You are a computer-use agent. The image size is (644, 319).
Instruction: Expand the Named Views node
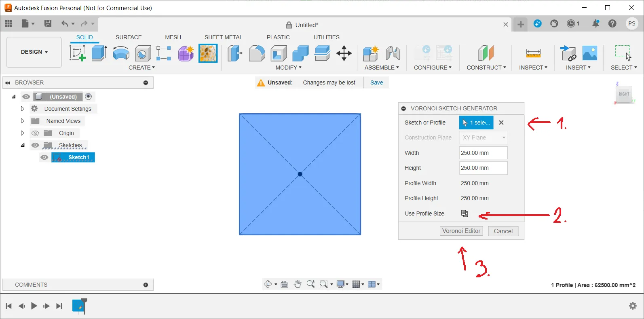(x=22, y=121)
